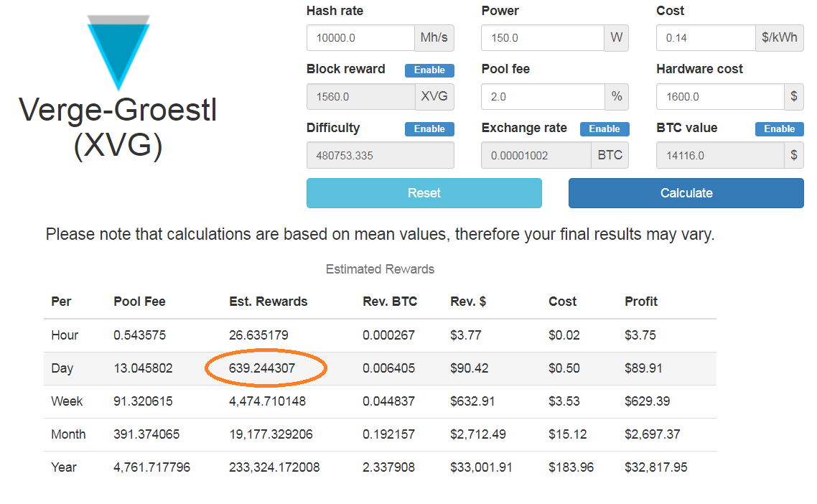This screenshot has width=817, height=504.
Task: Click the $ addon on BTC value
Action: point(794,155)
